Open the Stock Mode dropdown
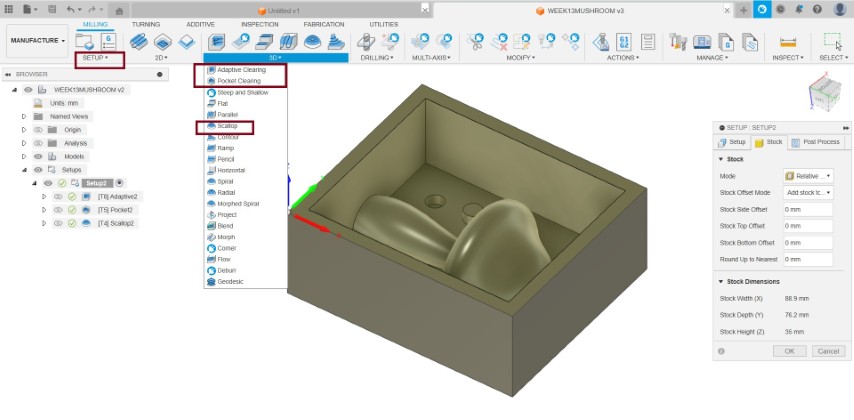The image size is (854, 420). [808, 176]
